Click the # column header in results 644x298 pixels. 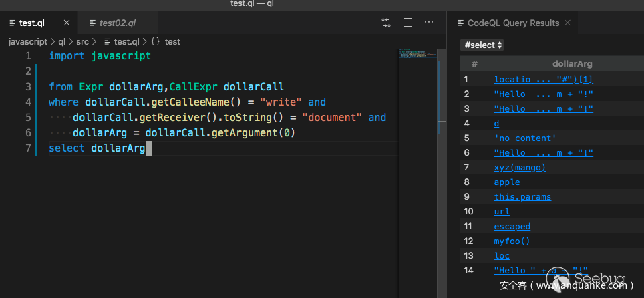pyautogui.click(x=474, y=64)
